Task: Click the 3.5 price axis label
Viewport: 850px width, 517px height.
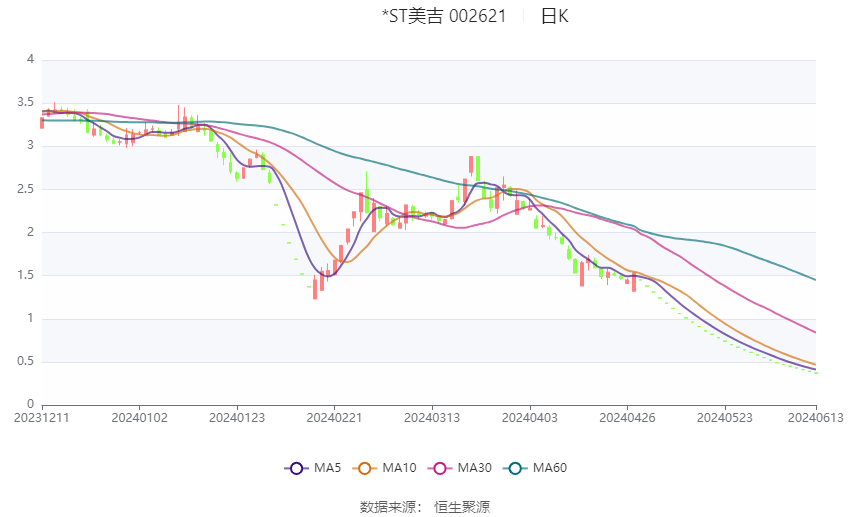Action: point(25,102)
